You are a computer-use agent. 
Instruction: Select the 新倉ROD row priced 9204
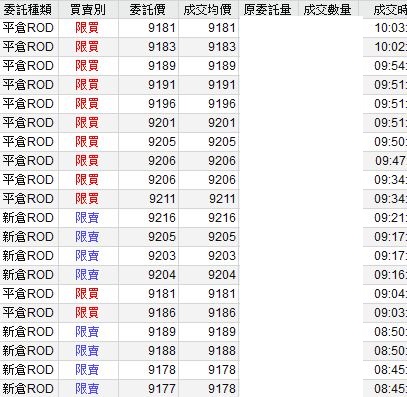(203, 275)
